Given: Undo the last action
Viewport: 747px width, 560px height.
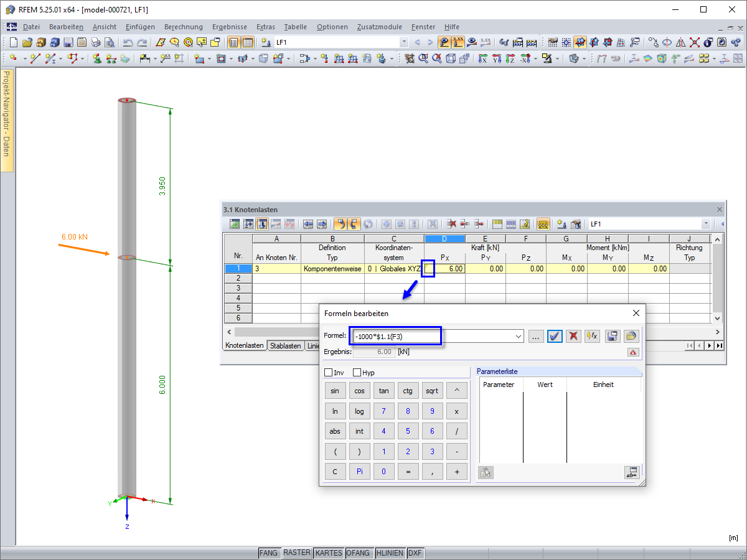Looking at the screenshot, I should click(x=128, y=42).
